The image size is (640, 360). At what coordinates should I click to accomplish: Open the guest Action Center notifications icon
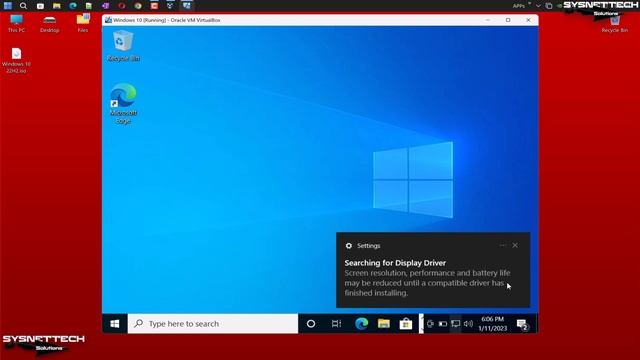522,324
